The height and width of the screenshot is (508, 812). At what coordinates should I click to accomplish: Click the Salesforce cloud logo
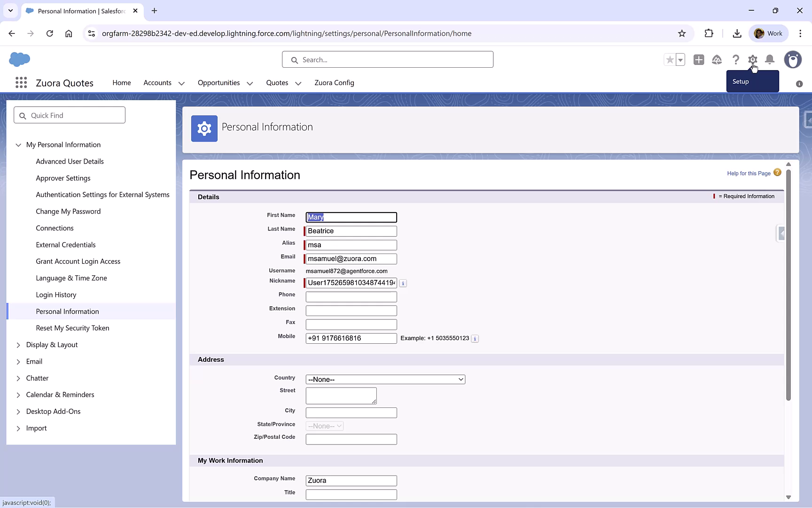point(18,59)
